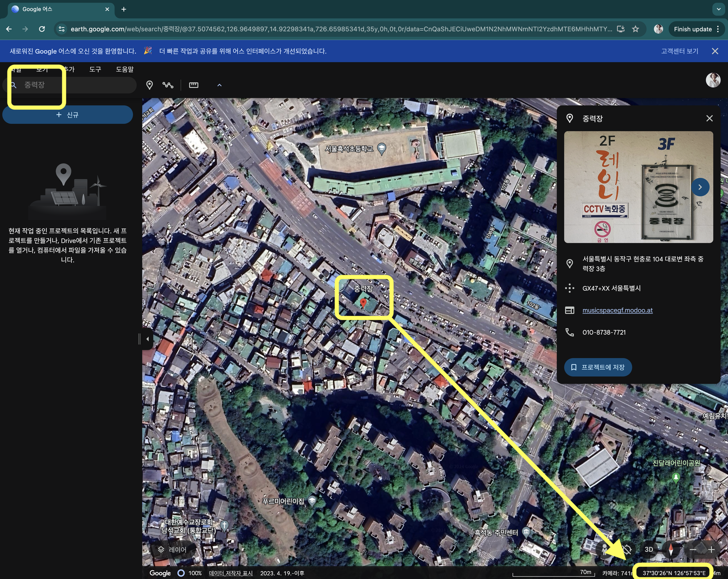Click the add placemark pin icon
This screenshot has height=579, width=728.
tap(149, 85)
